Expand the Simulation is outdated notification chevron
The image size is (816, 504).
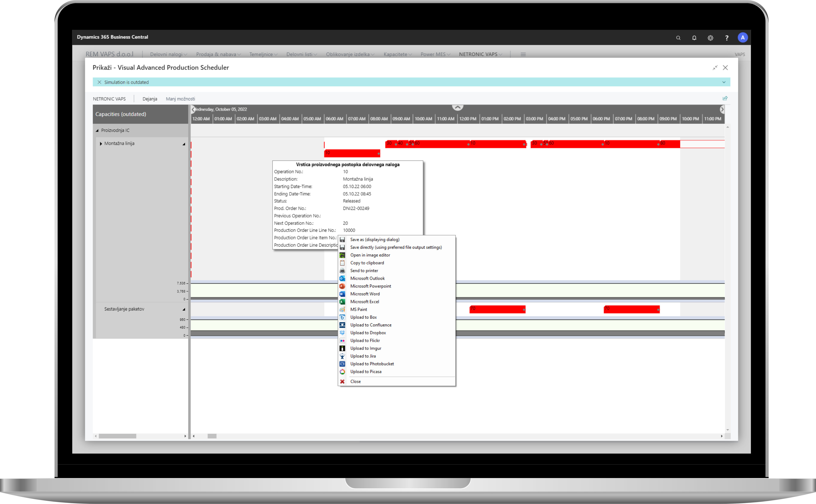pos(724,82)
